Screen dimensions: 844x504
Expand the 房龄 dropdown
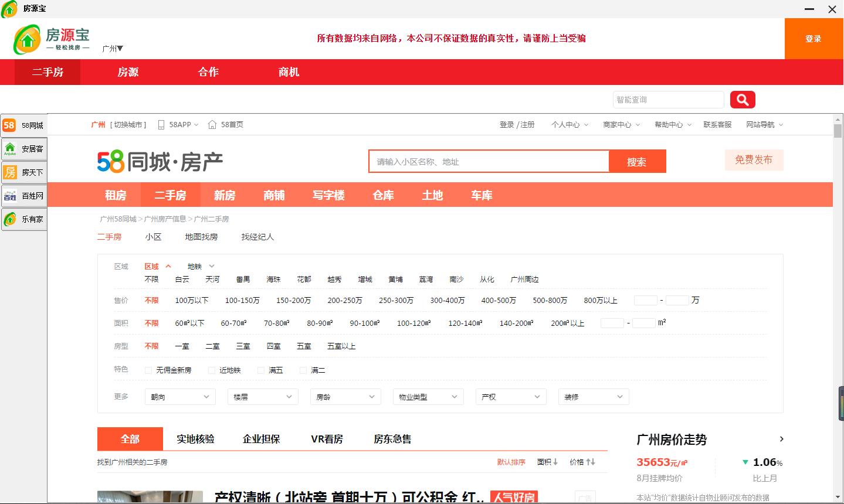click(x=345, y=397)
